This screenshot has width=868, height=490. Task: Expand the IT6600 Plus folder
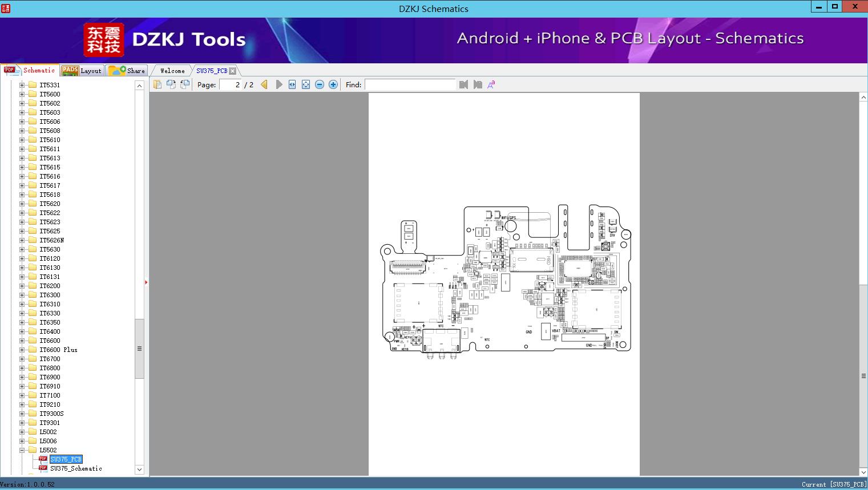[22, 350]
